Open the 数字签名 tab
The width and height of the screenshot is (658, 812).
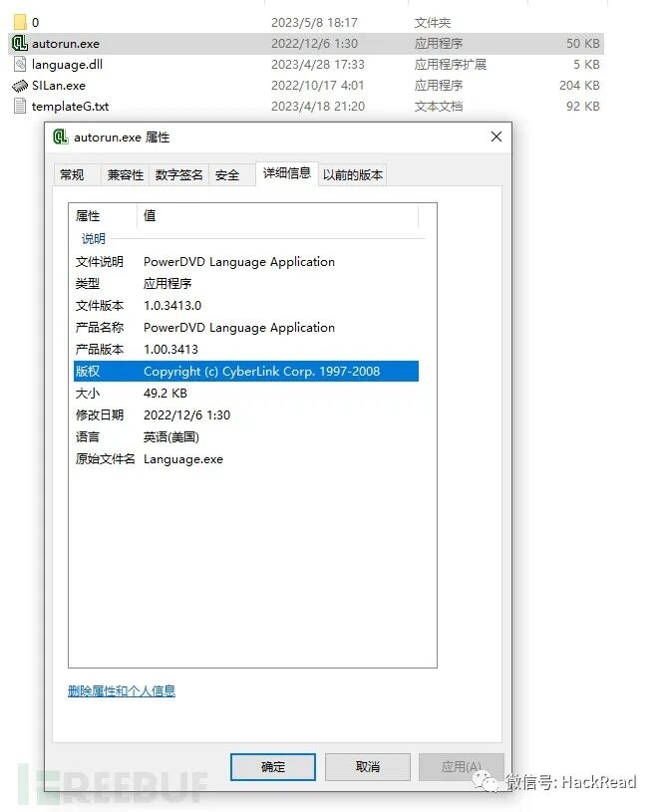point(178,175)
